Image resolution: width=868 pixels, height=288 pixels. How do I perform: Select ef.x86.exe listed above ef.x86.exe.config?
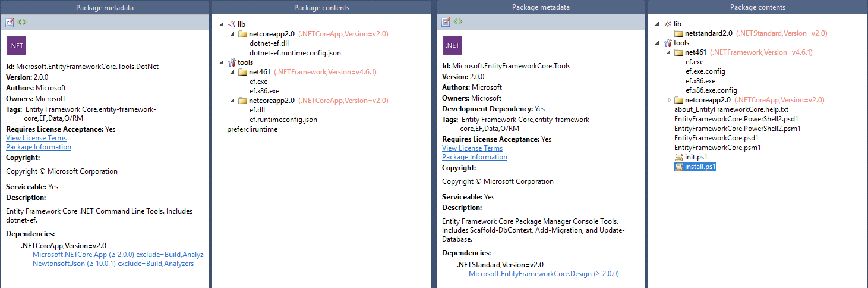pyautogui.click(x=700, y=81)
